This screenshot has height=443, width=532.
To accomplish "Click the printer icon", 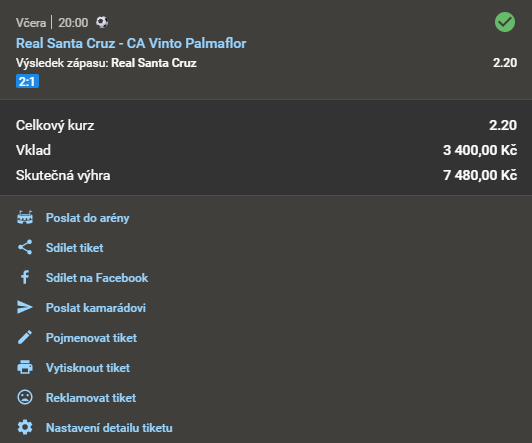I will [x=25, y=367].
